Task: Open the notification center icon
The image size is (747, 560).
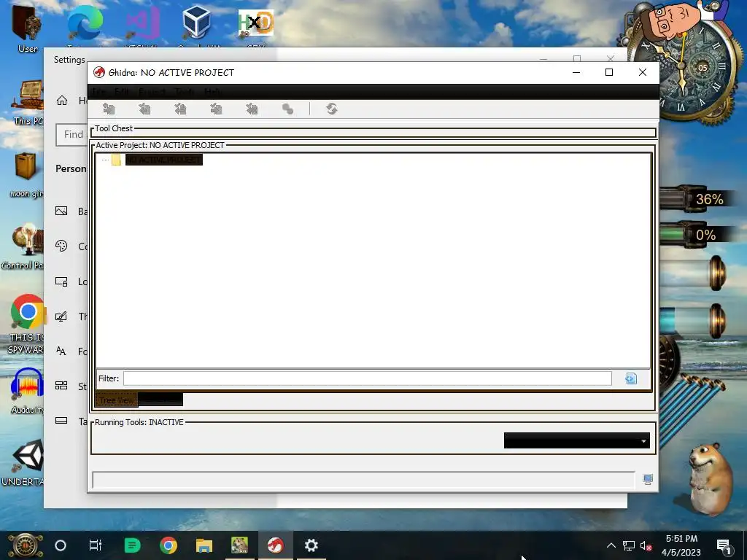Action: point(723,546)
